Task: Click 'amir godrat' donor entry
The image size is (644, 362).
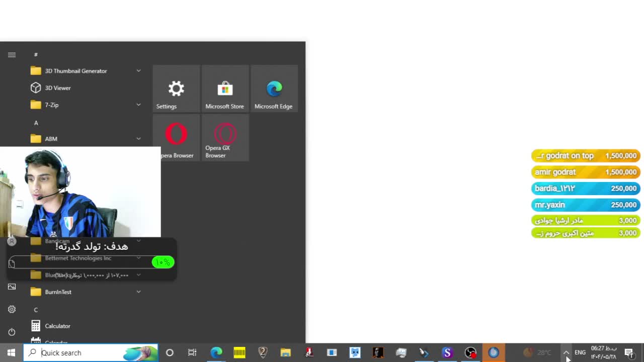Action: click(x=586, y=172)
